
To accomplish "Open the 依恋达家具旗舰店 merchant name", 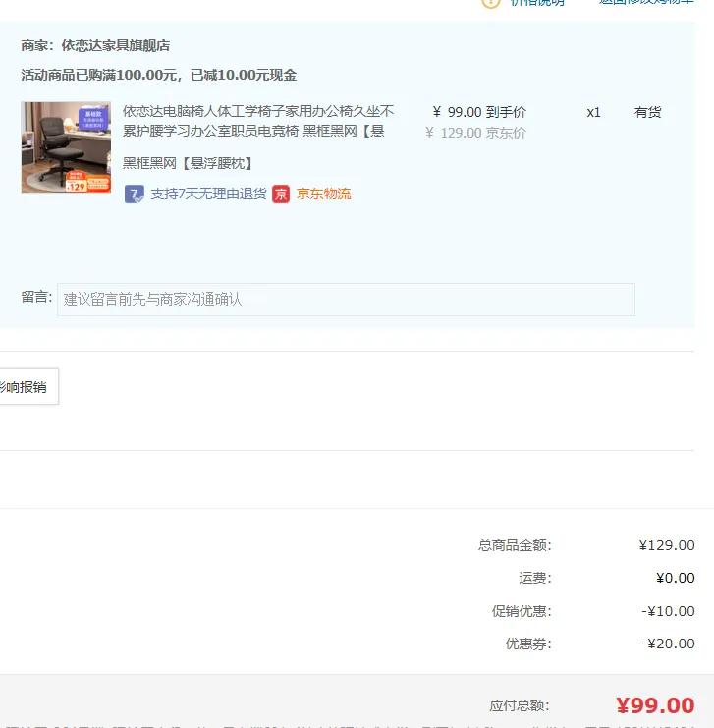I will click(x=116, y=45).
